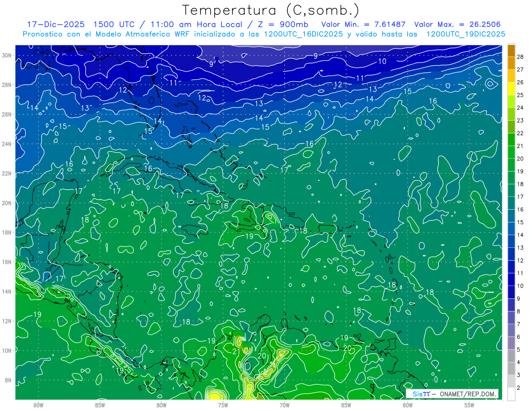
Task: Select valid-until stamp '1200UTC_19DIC2025'
Action: [465, 34]
